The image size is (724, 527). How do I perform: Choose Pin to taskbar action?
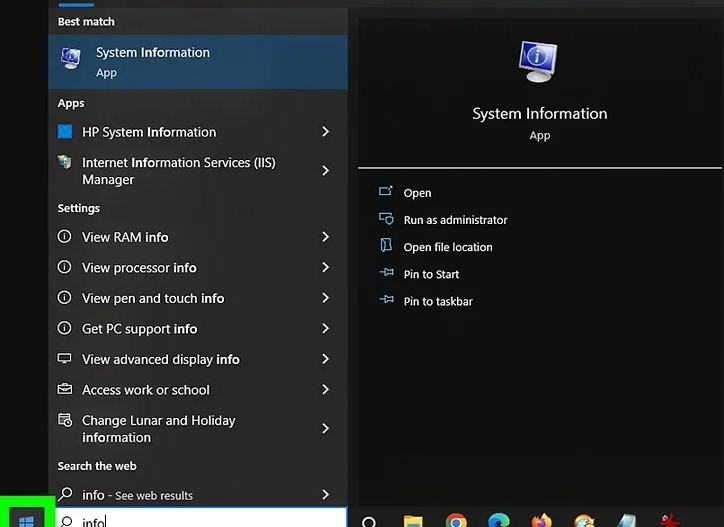tap(438, 301)
